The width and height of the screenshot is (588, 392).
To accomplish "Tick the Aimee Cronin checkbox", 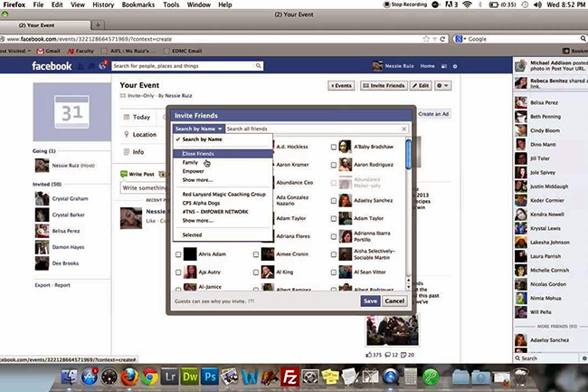I will pyautogui.click(x=256, y=254).
